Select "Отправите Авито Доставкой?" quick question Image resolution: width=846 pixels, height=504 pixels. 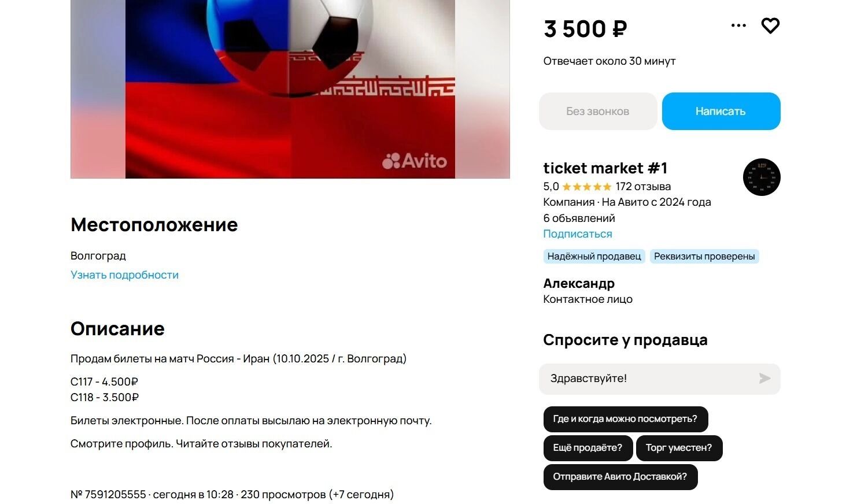620,477
